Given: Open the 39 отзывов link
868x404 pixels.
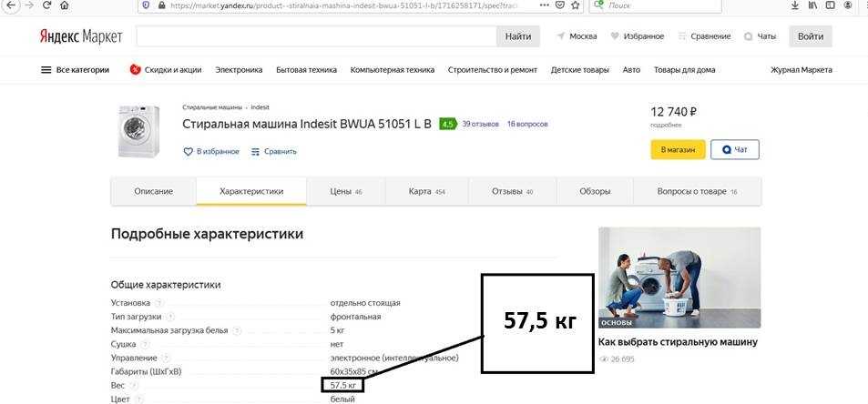Looking at the screenshot, I should pyautogui.click(x=480, y=124).
